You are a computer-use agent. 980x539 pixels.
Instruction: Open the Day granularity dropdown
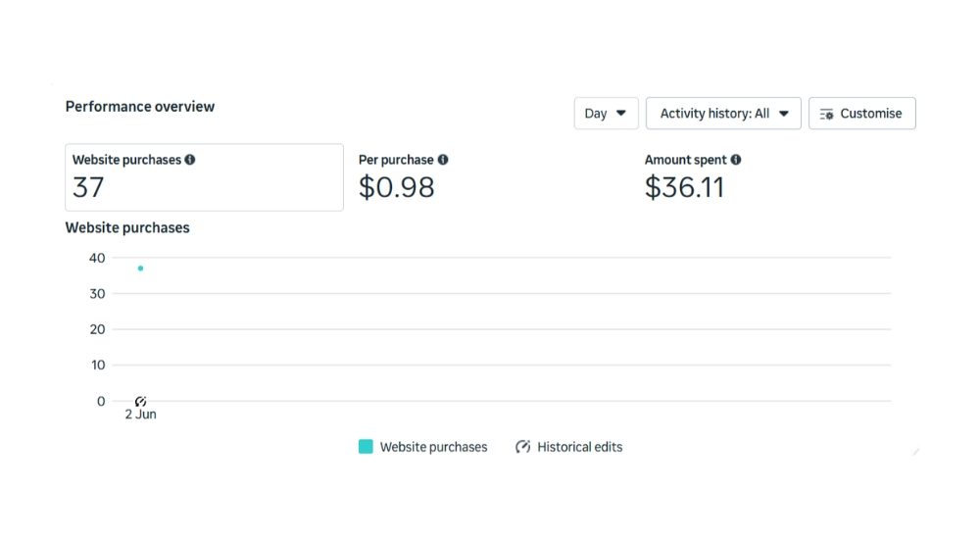click(606, 113)
